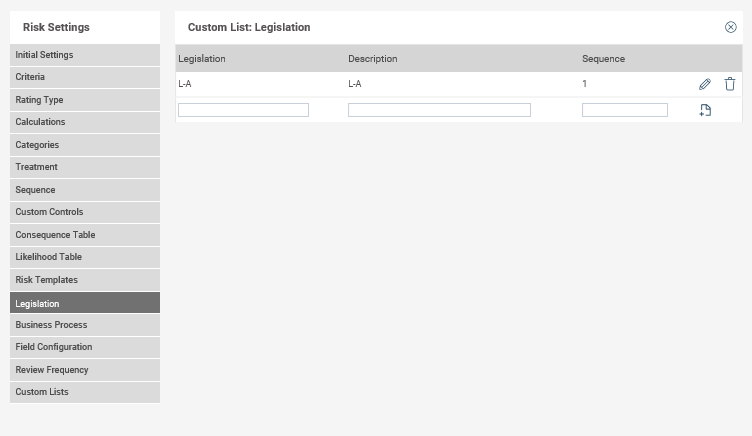752x436 pixels.
Task: Close the Custom List panel
Action: [x=730, y=27]
